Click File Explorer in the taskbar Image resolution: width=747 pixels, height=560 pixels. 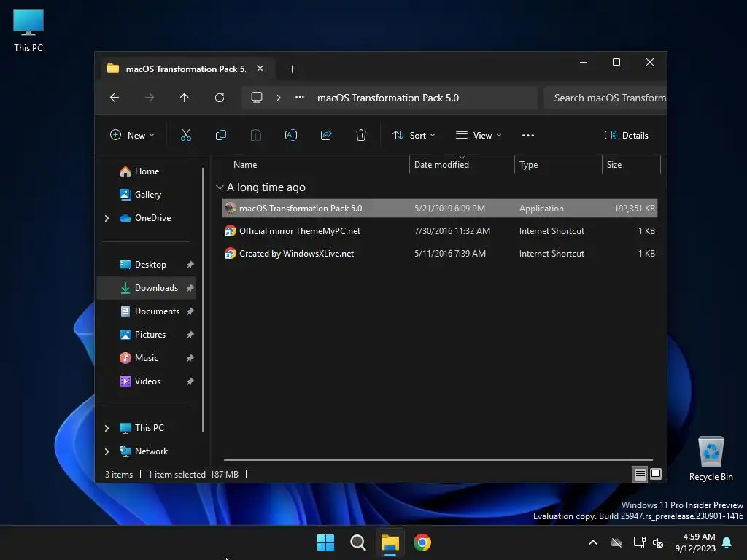390,542
